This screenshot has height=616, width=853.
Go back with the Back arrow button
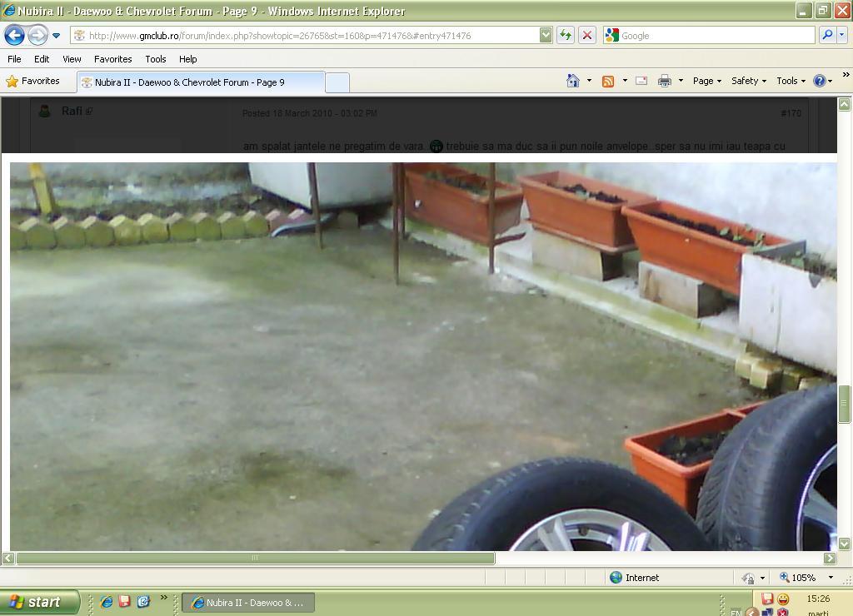tap(15, 35)
